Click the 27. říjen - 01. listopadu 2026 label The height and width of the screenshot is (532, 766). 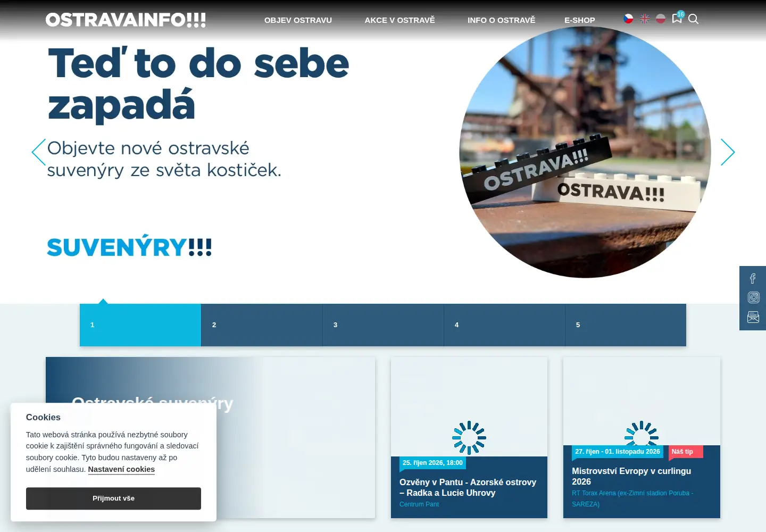coord(618,452)
